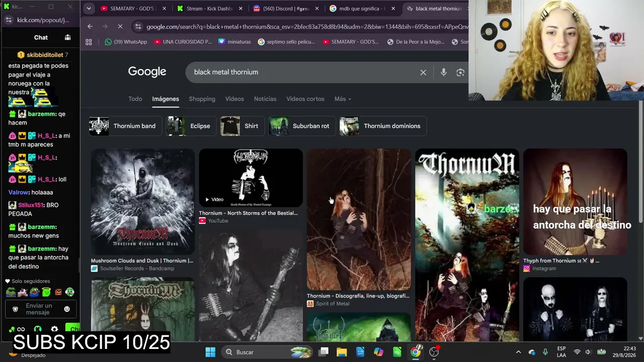Open the septimo sello pelicula bookmark
The height and width of the screenshot is (362, 644).
pos(286,42)
